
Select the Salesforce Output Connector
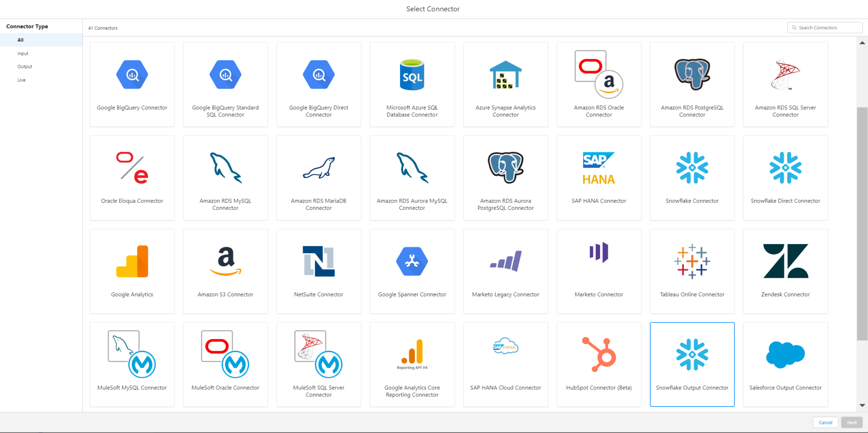tap(785, 364)
